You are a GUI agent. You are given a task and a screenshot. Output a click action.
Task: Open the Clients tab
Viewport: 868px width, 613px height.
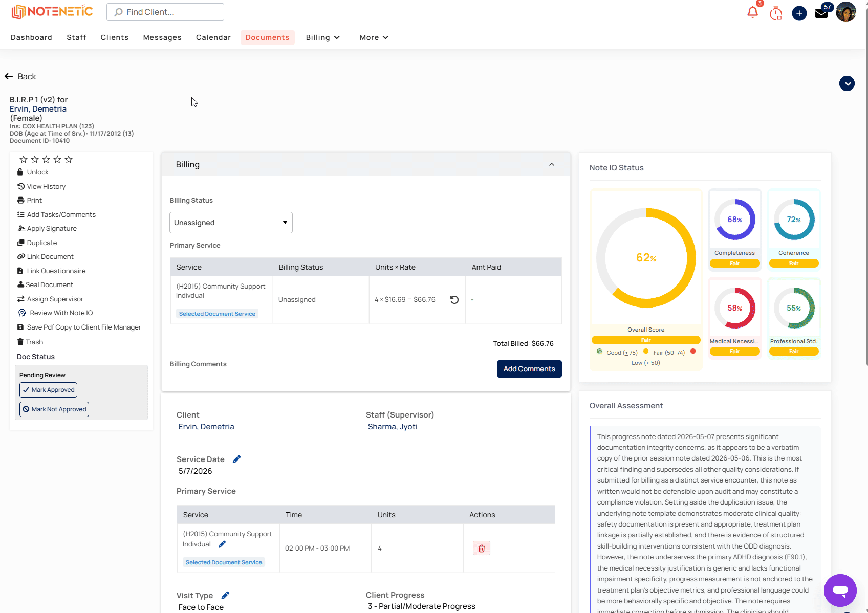[x=115, y=37]
